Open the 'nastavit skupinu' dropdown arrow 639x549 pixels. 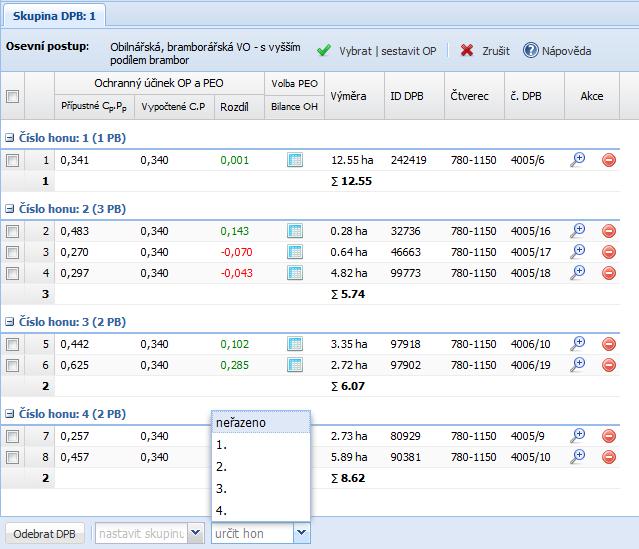pyautogui.click(x=196, y=533)
